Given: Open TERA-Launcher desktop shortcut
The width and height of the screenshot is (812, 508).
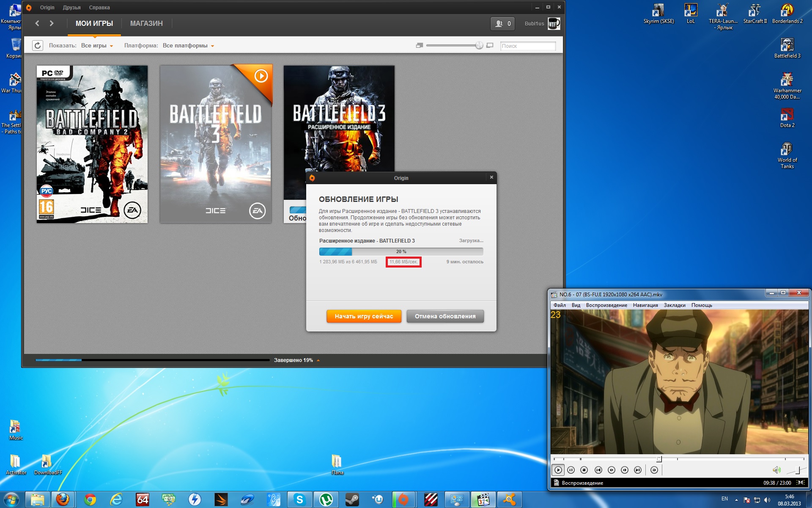Looking at the screenshot, I should pos(723,17).
